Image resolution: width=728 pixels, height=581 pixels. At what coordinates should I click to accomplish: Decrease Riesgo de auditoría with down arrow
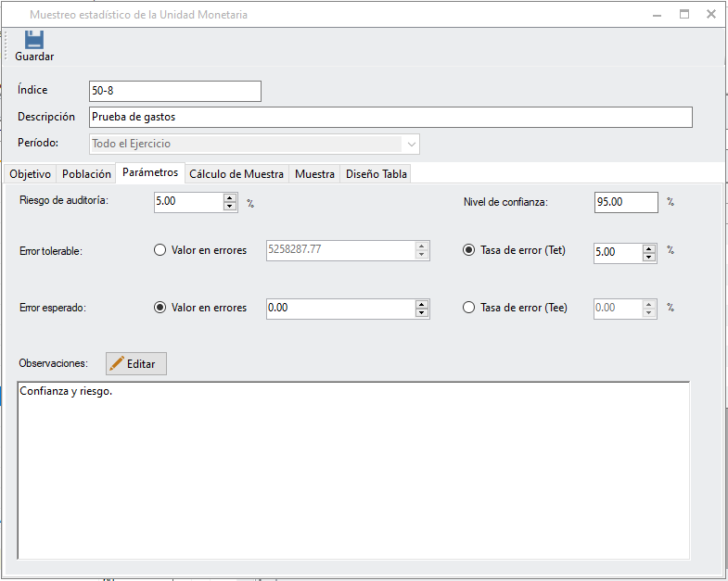pos(230,207)
